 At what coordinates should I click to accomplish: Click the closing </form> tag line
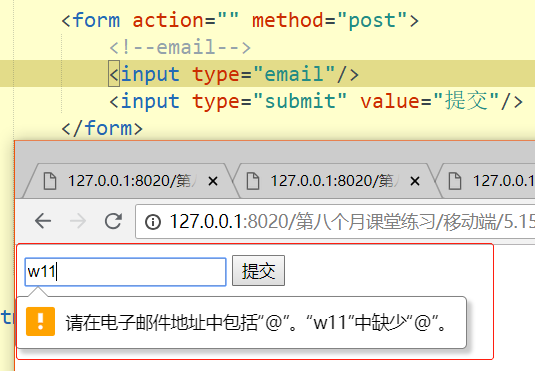point(102,128)
